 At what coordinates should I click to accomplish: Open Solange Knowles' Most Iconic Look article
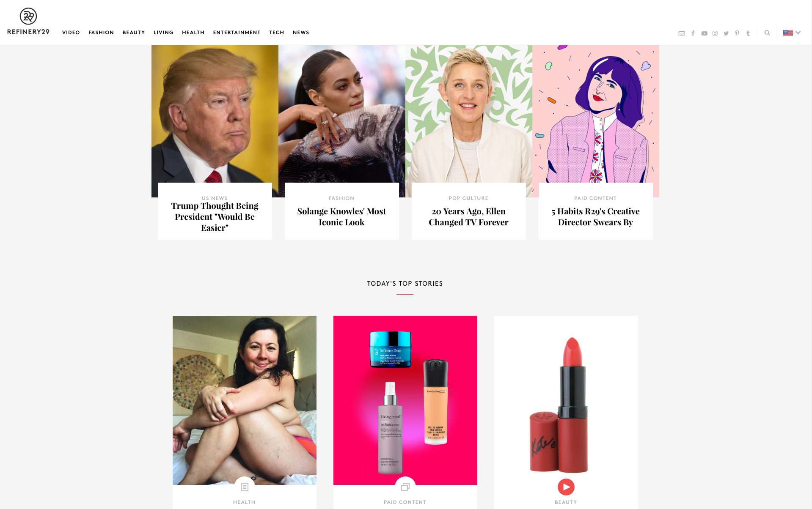(341, 217)
